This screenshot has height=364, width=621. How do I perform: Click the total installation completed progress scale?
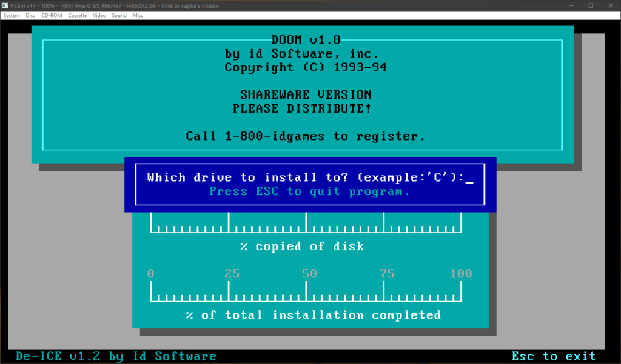tap(306, 294)
